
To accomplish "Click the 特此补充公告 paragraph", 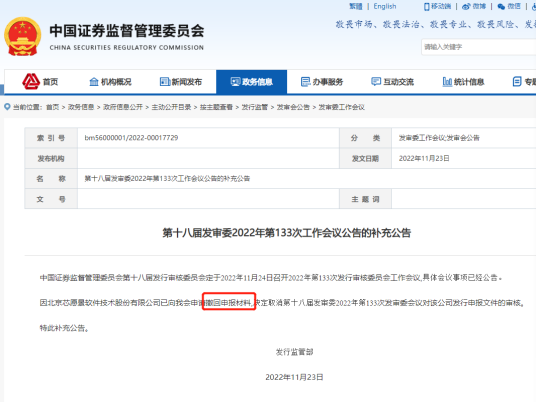I will pos(64,328).
